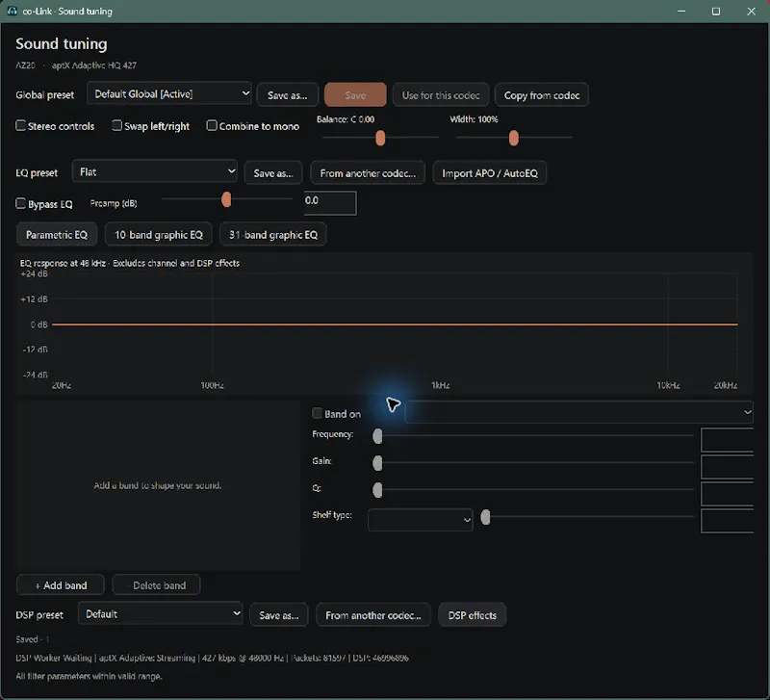Switch to 10-band graphic EQ tab

coord(159,235)
